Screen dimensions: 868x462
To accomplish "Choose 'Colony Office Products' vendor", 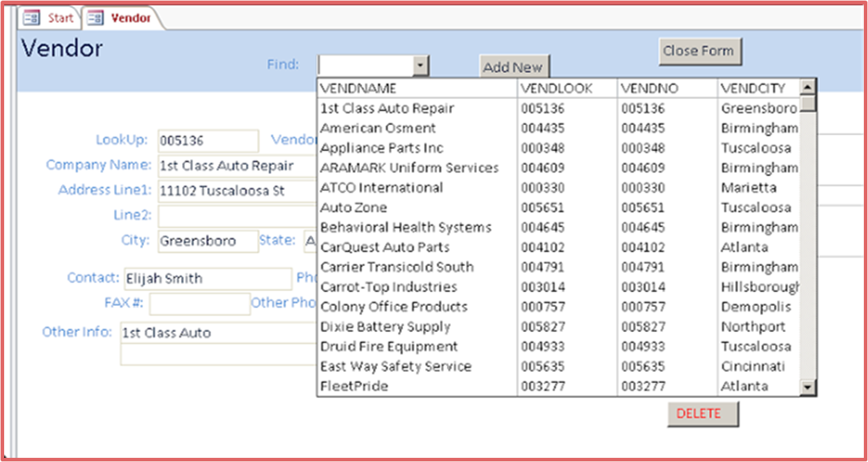I will pos(558,307).
